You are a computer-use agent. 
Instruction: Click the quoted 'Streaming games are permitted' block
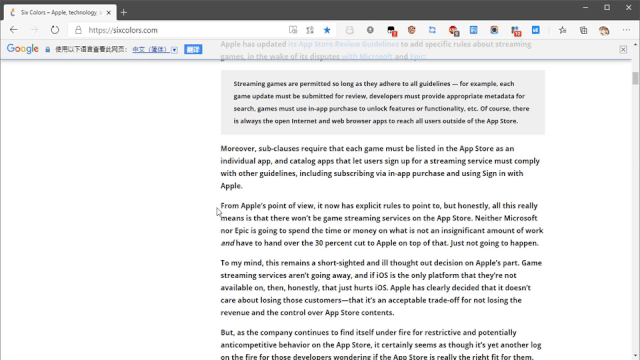[x=383, y=102]
